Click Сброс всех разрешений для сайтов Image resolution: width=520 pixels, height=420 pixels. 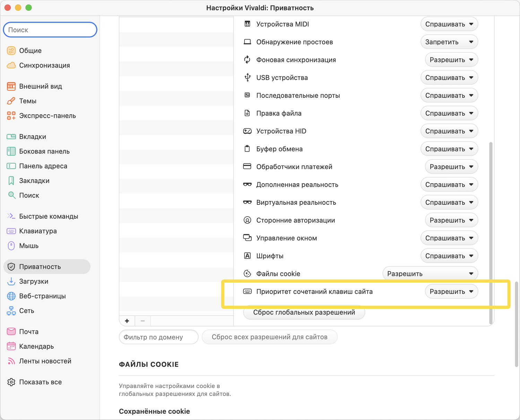click(x=269, y=337)
